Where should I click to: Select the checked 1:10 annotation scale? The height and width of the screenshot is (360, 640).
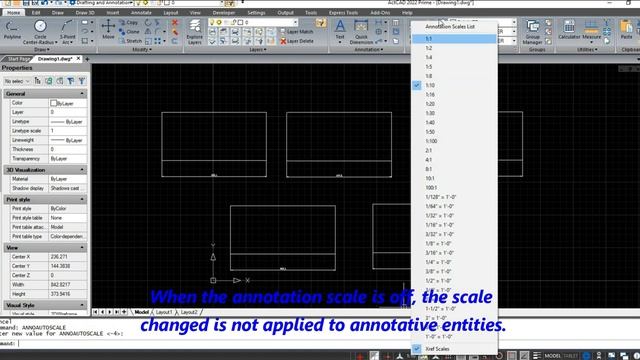(x=454, y=85)
